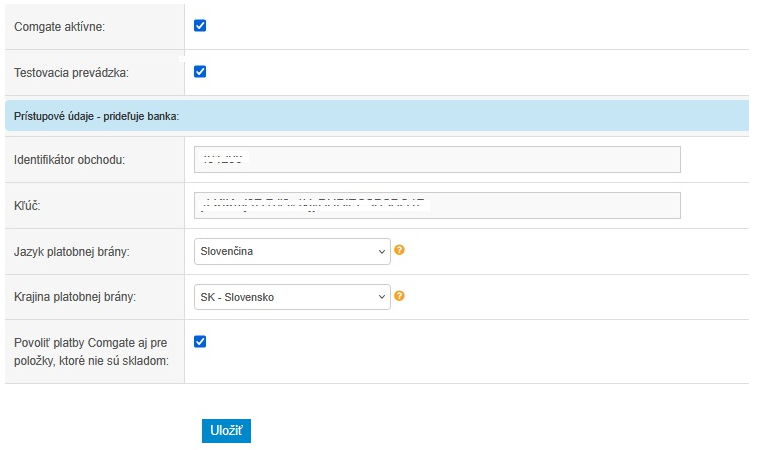Click into the Kľúč input field

tap(437, 205)
